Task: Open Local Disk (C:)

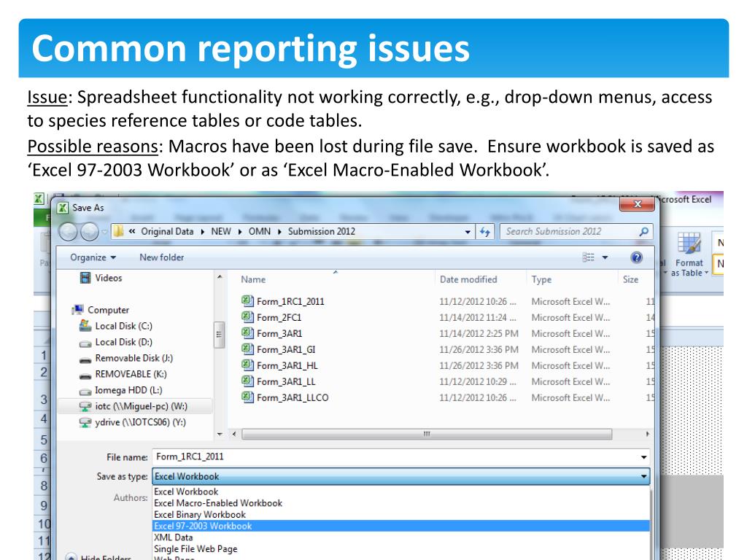Action: click(x=116, y=326)
